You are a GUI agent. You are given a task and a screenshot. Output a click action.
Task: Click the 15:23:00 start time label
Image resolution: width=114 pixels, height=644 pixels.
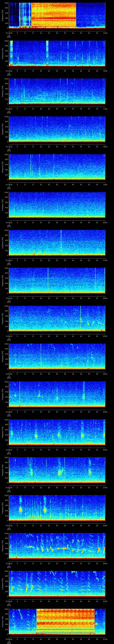[9, 374]
